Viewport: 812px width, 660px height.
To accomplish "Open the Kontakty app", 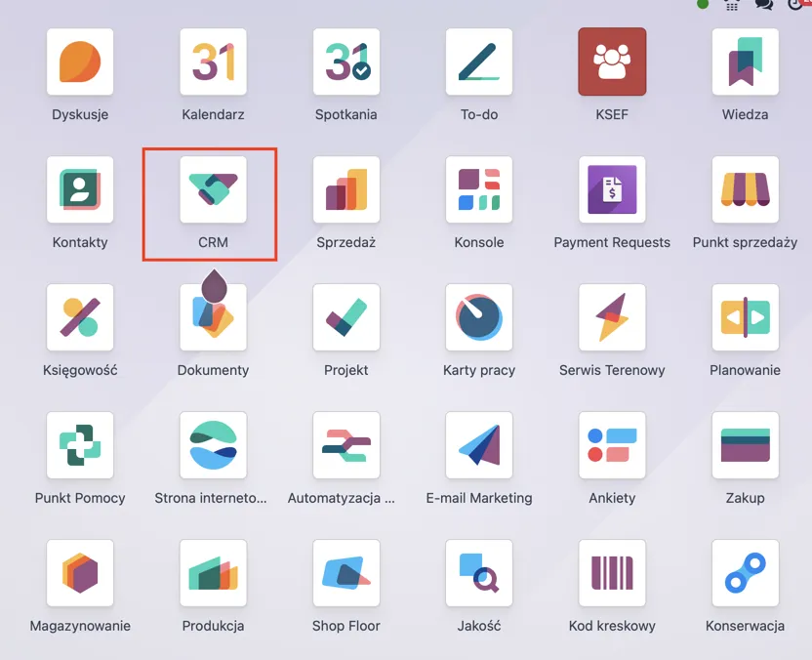I will point(80,189).
